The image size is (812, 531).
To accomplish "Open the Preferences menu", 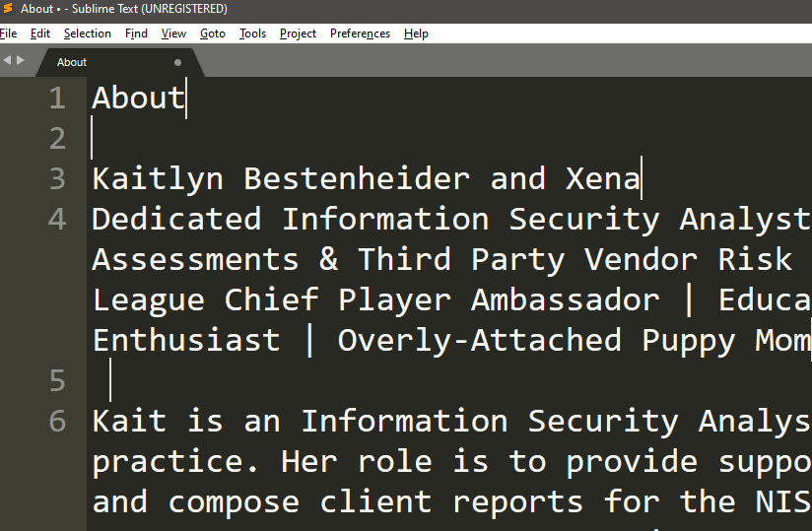I will point(360,33).
